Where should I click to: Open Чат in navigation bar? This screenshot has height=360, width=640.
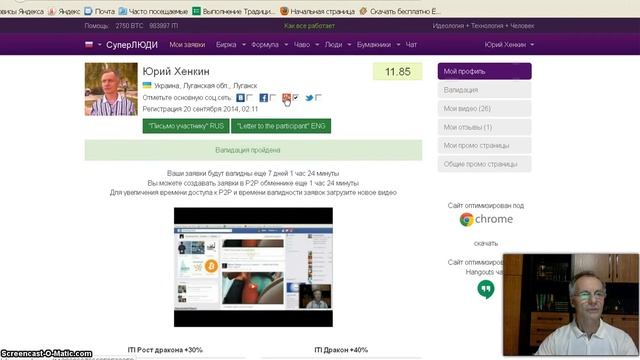click(411, 44)
